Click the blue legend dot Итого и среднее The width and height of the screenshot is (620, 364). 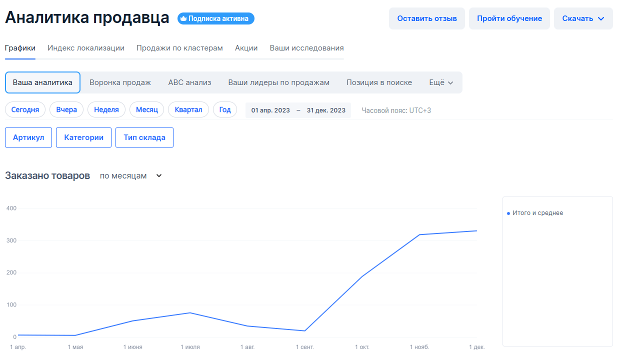pyautogui.click(x=508, y=213)
